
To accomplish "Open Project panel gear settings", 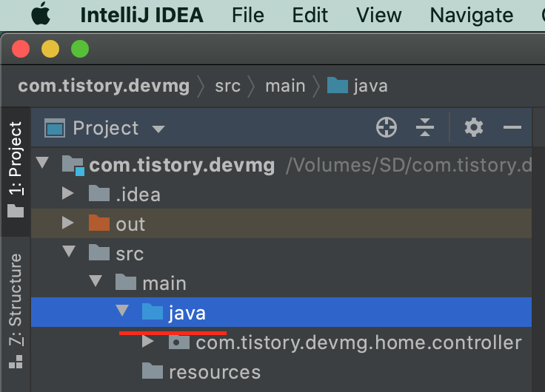I will (474, 127).
